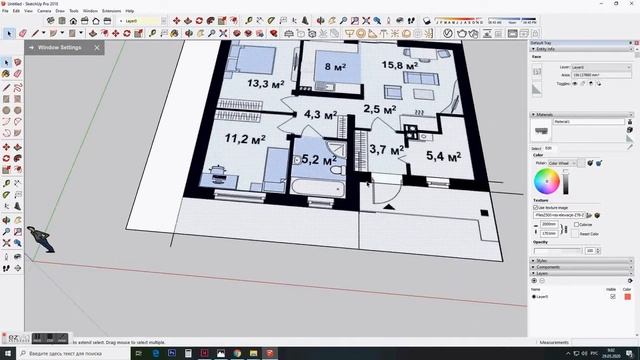Click Create Material icon in Materials panel
The width and height of the screenshot is (640, 360).
pyautogui.click(x=630, y=130)
